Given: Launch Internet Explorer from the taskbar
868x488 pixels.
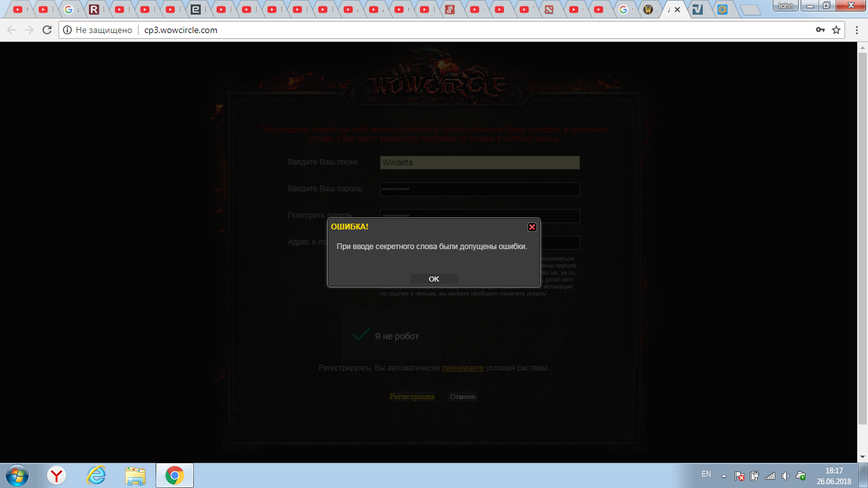Looking at the screenshot, I should point(97,475).
